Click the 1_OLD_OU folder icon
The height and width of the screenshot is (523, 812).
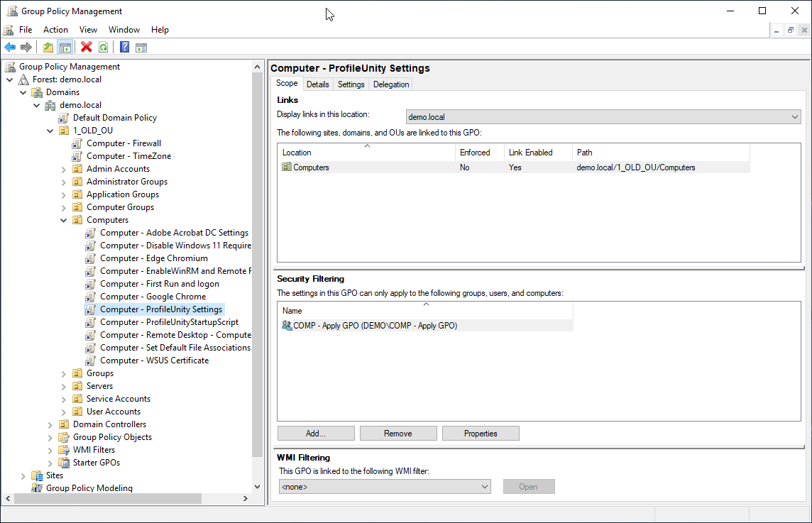coord(64,131)
